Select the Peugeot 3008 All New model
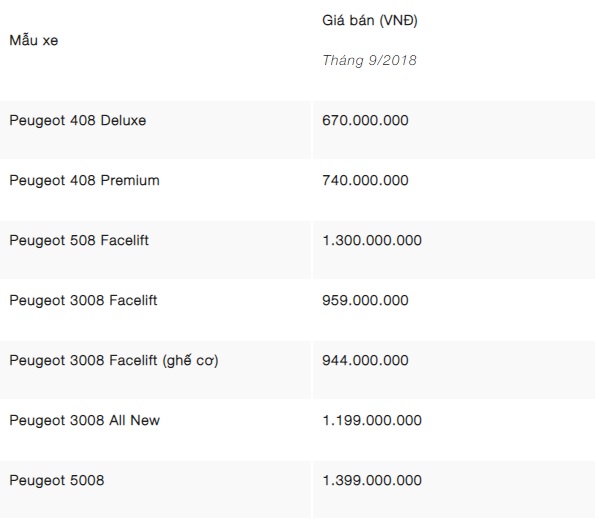 coord(85,420)
